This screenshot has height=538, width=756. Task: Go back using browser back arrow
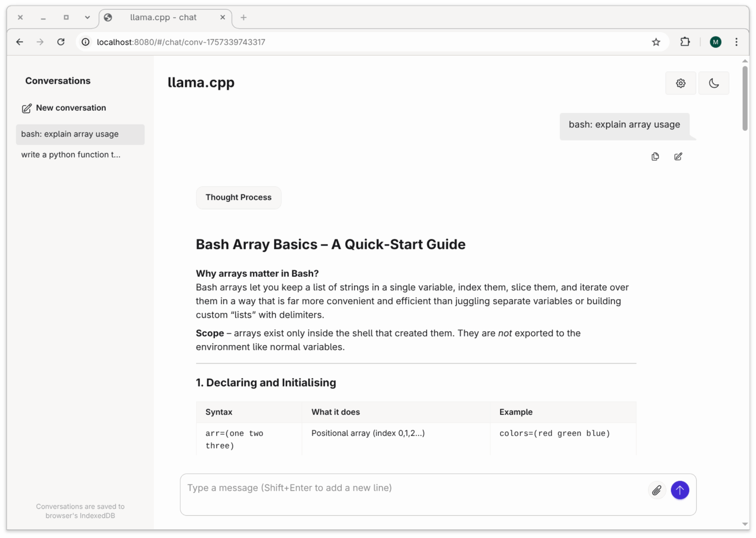20,42
